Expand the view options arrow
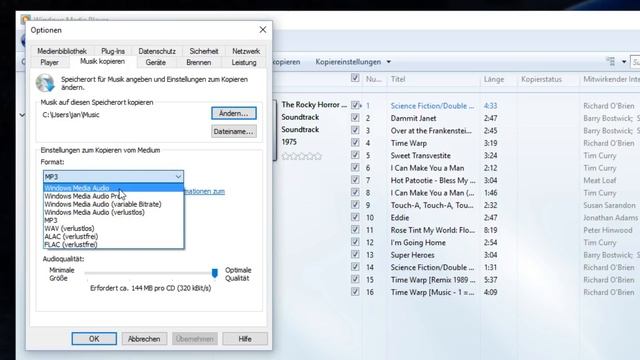 pyautogui.click(x=624, y=62)
